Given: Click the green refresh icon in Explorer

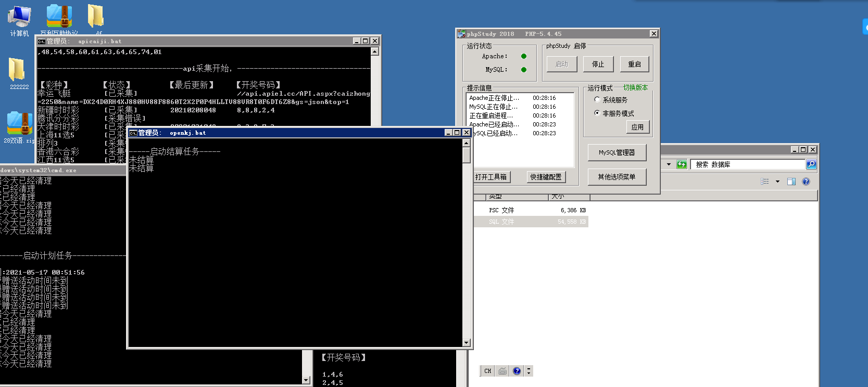Looking at the screenshot, I should (x=682, y=164).
